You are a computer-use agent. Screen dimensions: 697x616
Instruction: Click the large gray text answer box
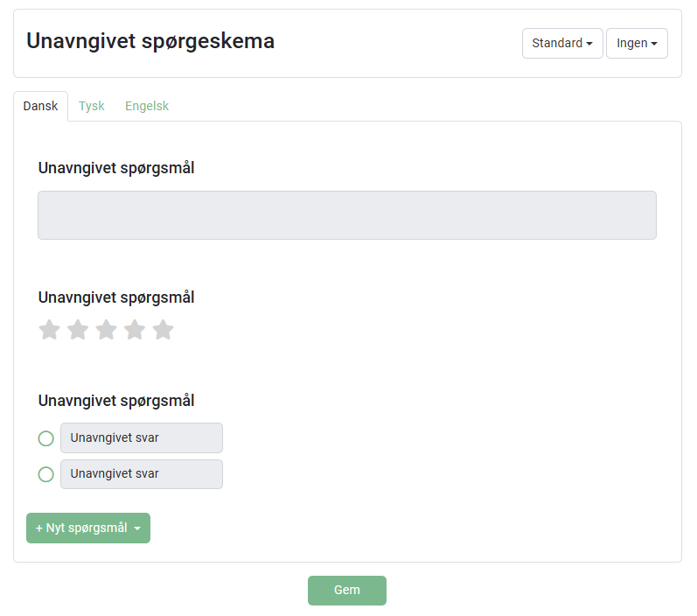pos(346,215)
